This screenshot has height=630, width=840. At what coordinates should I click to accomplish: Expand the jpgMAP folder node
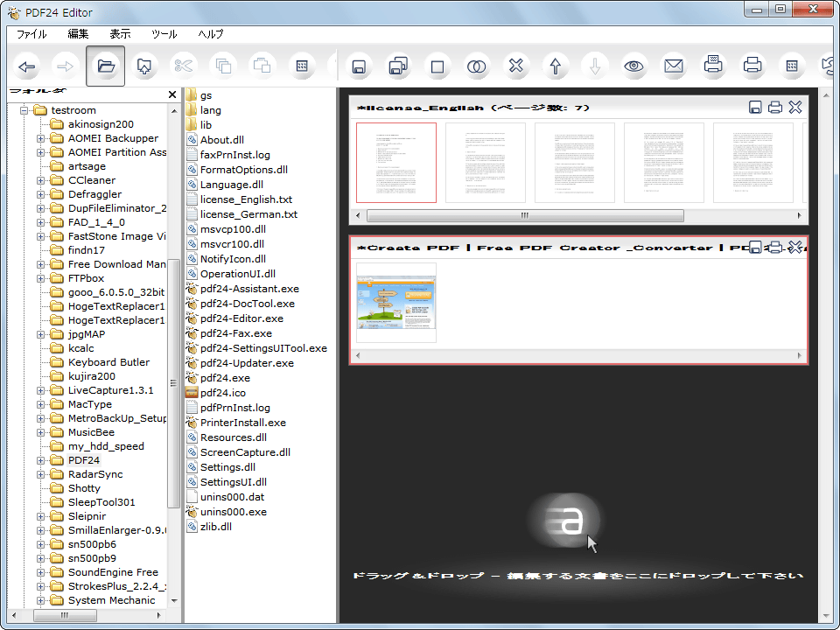[x=41, y=335]
